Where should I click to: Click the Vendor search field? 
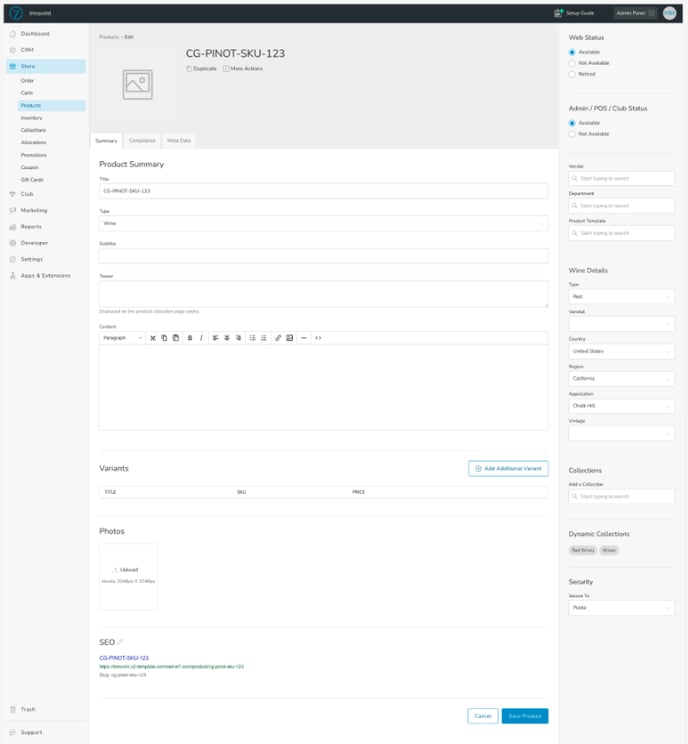click(x=621, y=178)
